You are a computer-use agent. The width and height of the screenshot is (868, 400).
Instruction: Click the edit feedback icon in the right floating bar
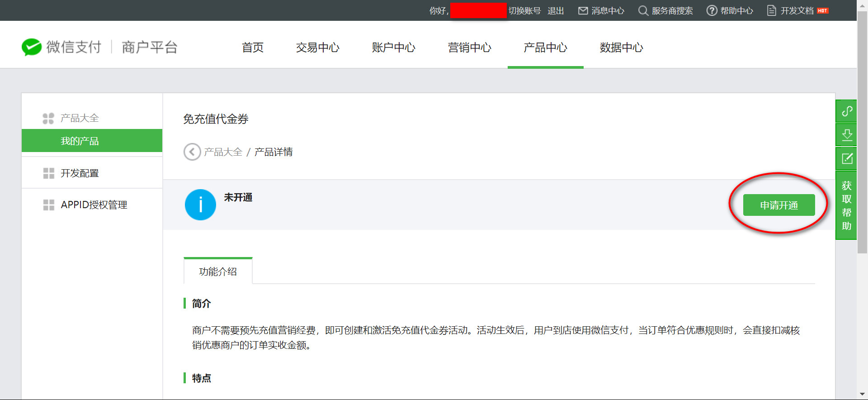(x=847, y=158)
